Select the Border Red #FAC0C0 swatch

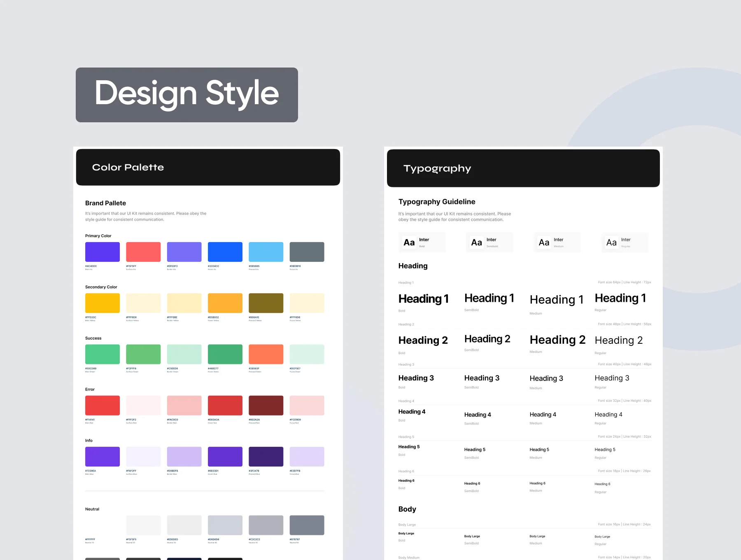coord(184,406)
